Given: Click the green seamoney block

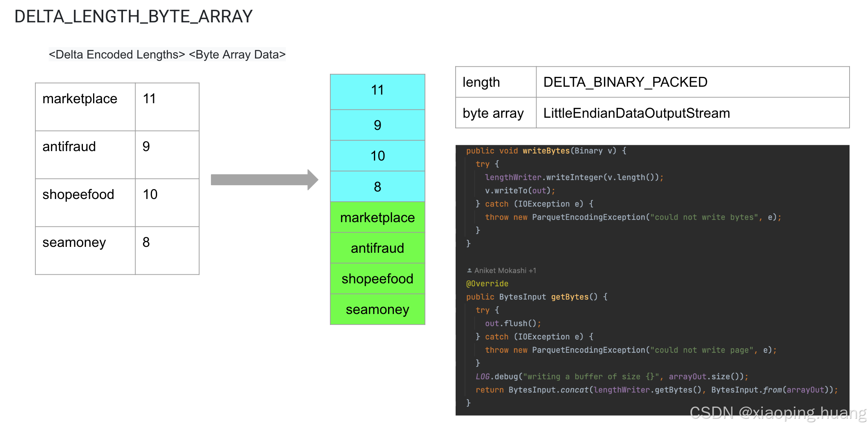Looking at the screenshot, I should coord(377,309).
